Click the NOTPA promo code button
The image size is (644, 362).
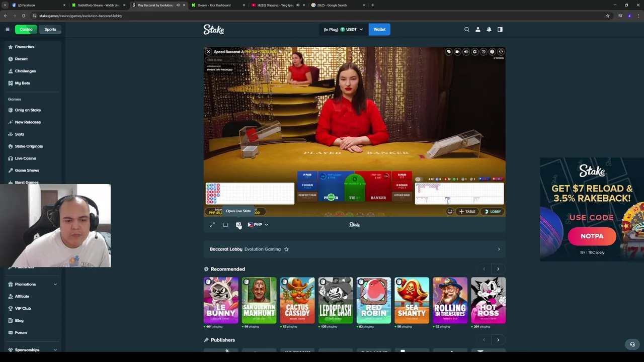592,236
